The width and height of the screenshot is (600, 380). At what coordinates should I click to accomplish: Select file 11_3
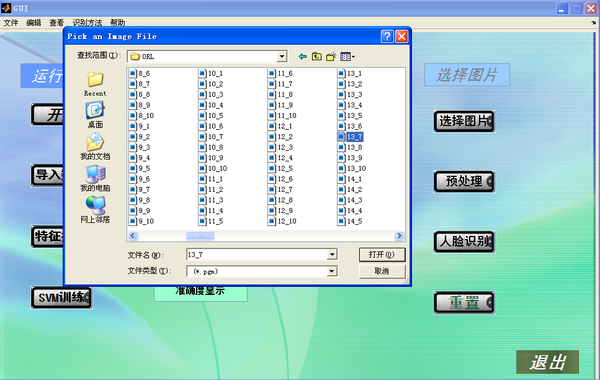coord(211,200)
